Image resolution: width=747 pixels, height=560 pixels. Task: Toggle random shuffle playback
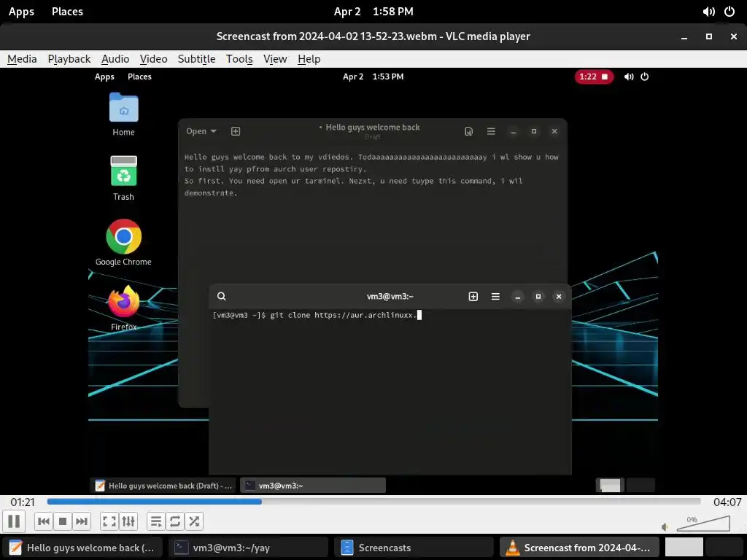(194, 521)
